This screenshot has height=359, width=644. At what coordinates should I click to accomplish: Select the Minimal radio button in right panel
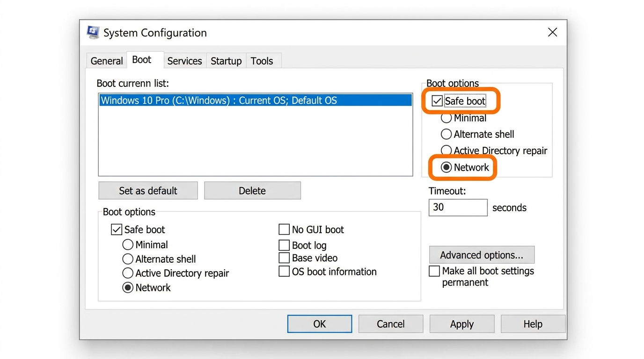point(446,118)
